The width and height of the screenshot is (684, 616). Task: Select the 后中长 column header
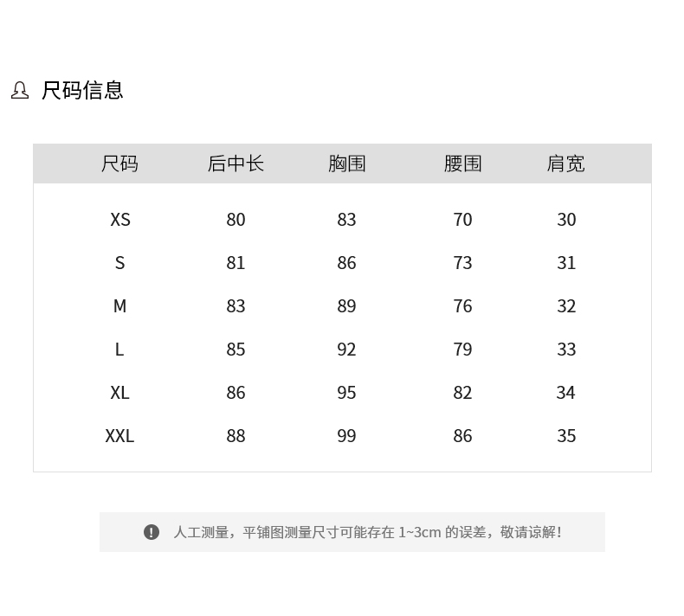click(x=236, y=164)
